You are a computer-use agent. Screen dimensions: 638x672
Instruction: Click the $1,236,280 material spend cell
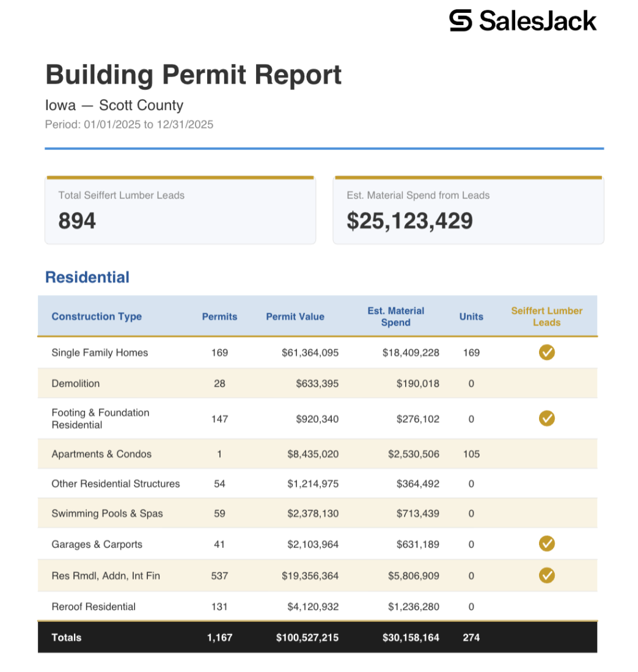[414, 607]
